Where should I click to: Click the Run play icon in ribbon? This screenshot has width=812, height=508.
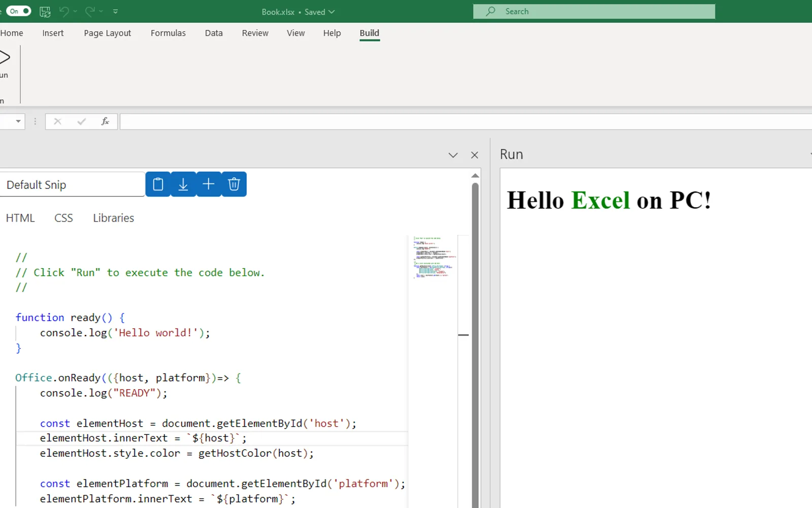(5, 57)
